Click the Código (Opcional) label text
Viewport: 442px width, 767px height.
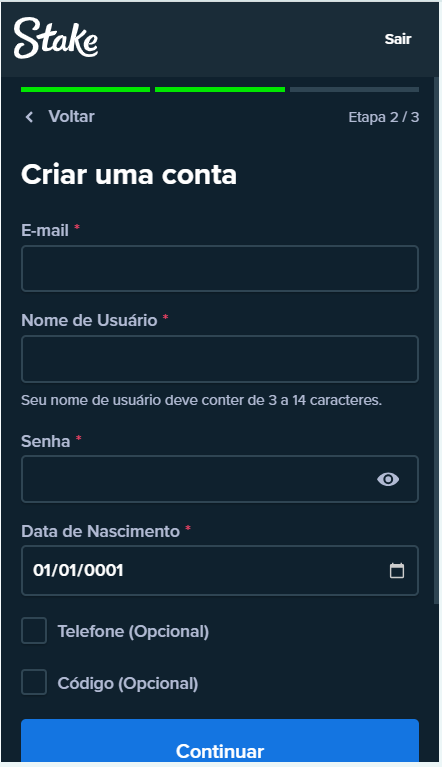[x=128, y=683]
